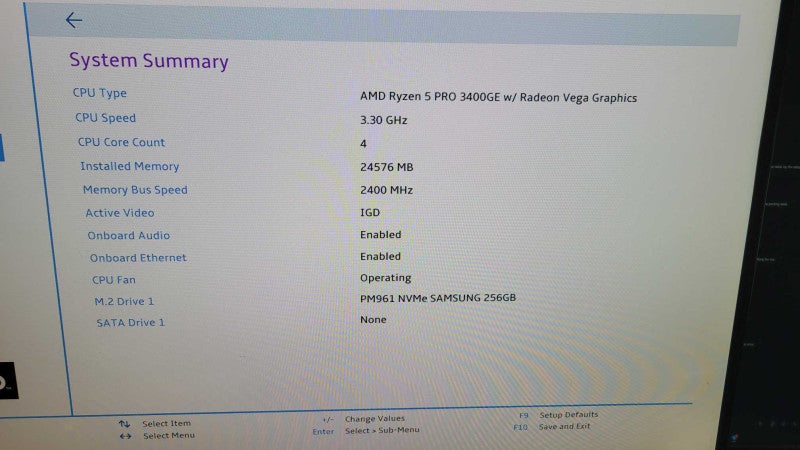Click the Active Video label

(120, 213)
